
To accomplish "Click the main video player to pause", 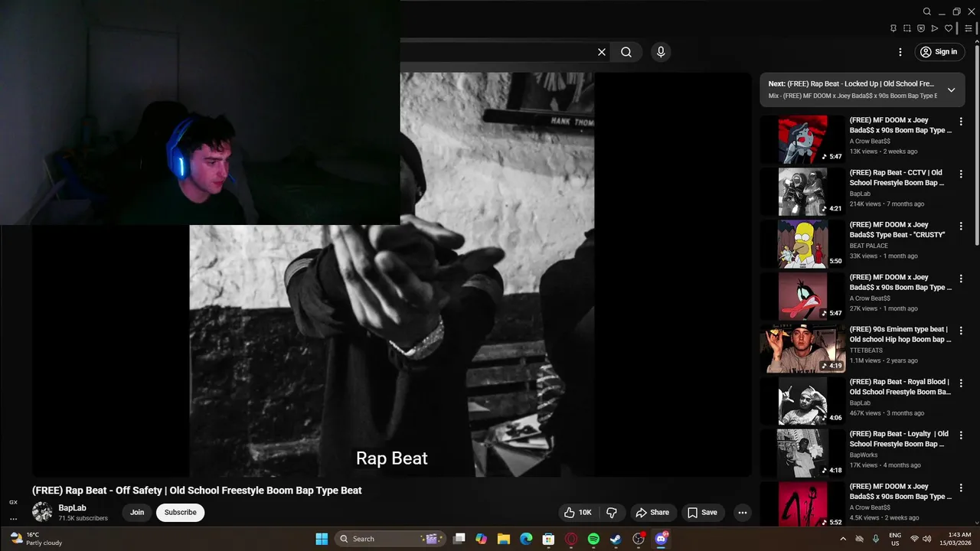I will pos(392,274).
